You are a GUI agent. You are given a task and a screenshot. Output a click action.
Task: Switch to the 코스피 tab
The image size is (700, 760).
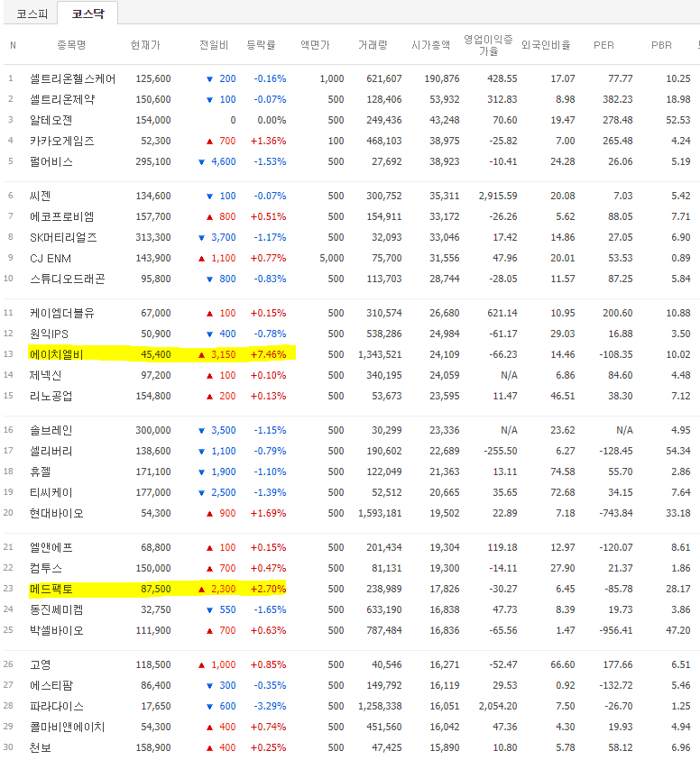tap(32, 14)
